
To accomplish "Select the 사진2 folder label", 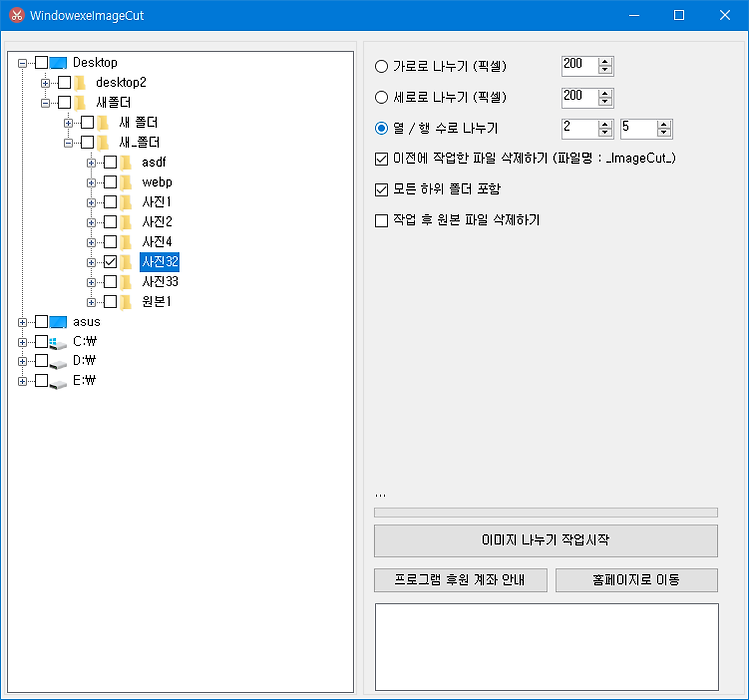I will coord(157,222).
